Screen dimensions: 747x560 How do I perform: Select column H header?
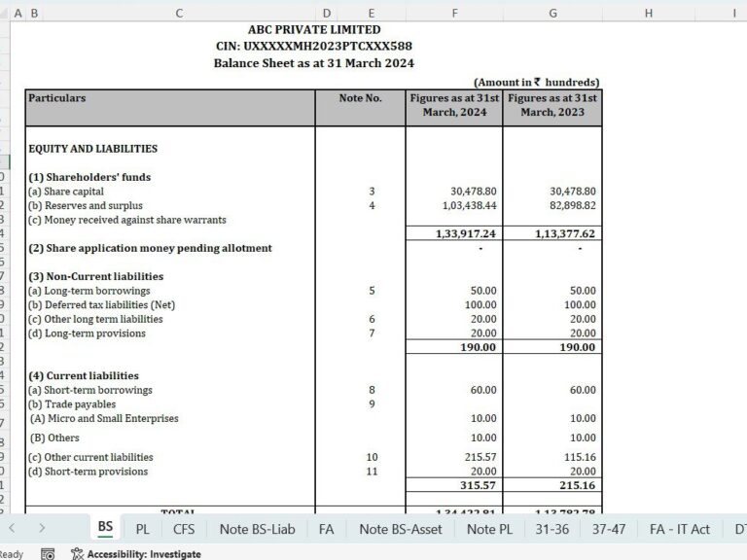tap(648, 13)
